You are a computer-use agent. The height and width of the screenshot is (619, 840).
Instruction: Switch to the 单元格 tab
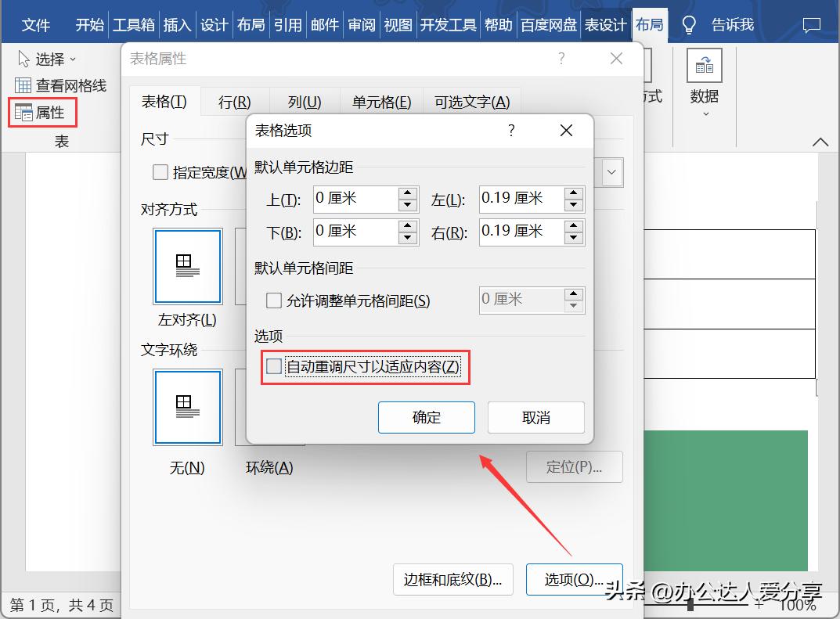(x=381, y=101)
